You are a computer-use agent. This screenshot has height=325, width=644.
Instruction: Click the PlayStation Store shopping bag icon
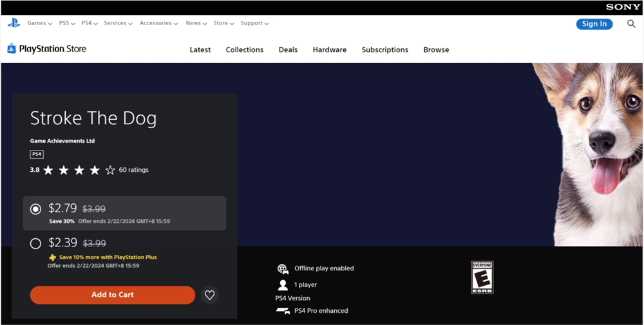pyautogui.click(x=12, y=48)
